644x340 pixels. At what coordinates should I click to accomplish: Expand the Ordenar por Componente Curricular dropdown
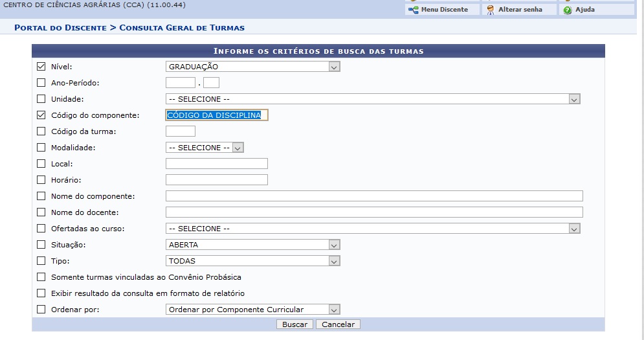click(252, 310)
